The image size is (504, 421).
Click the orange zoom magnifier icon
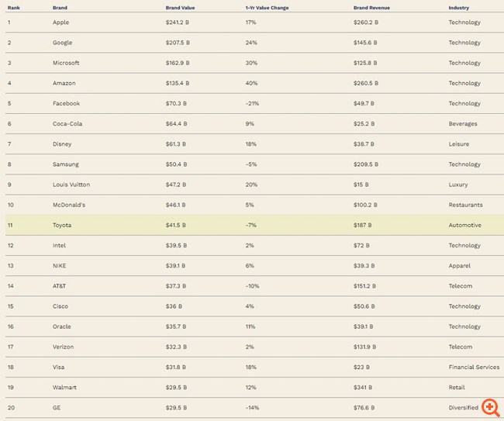[x=489, y=407]
